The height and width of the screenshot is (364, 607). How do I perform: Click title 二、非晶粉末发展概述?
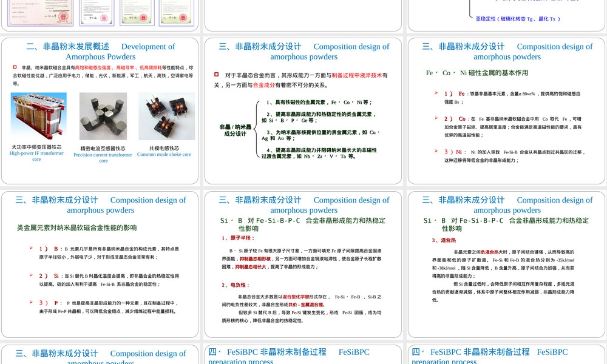click(68, 47)
